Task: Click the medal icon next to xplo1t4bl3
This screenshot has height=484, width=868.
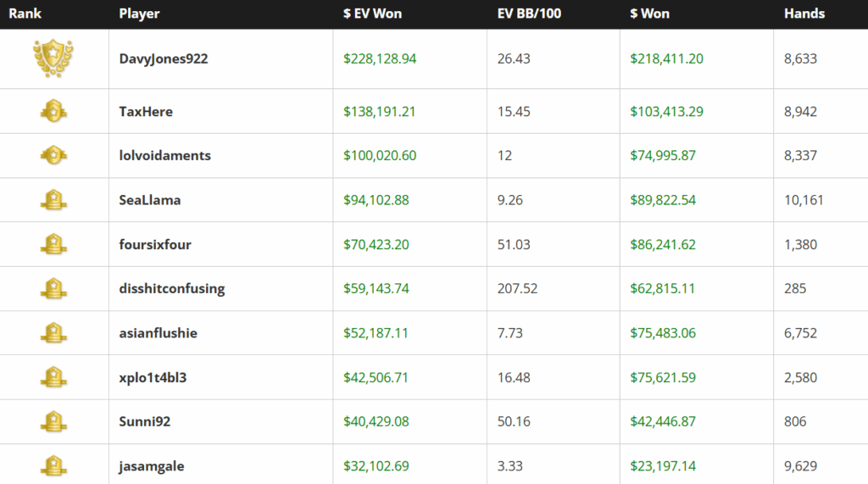Action: point(54,377)
